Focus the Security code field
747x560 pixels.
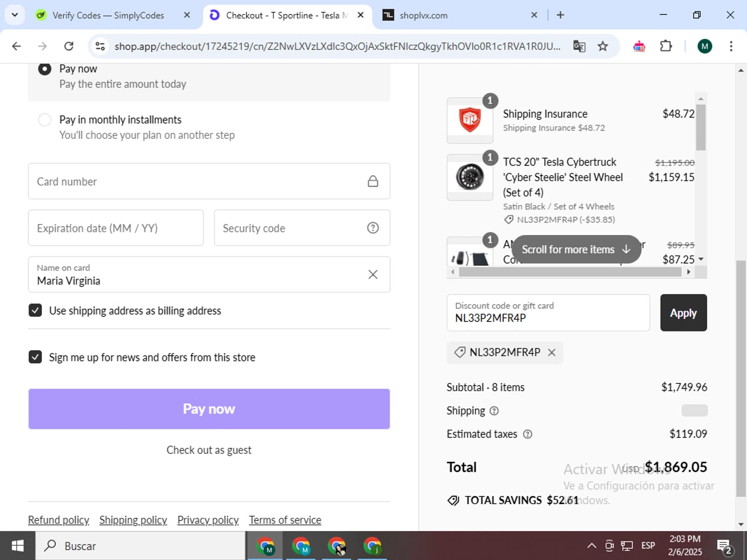[x=302, y=228]
